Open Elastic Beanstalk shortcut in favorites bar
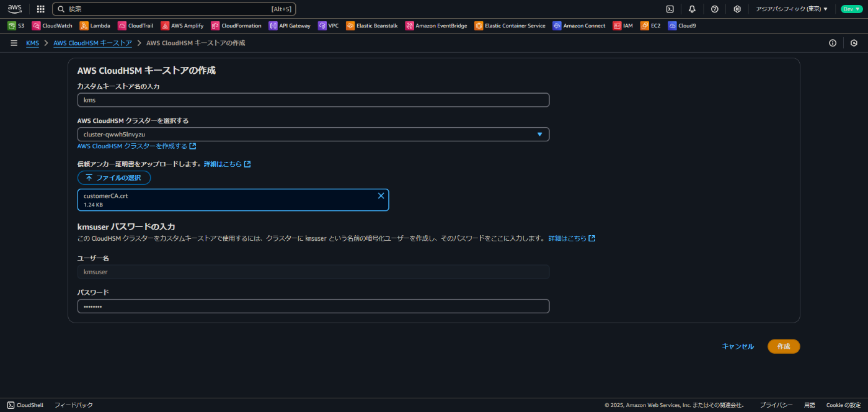Viewport: 868px width, 412px height. (373, 25)
